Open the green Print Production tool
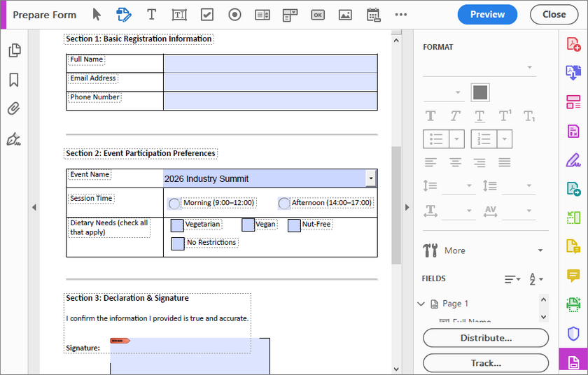Image resolution: width=588 pixels, height=375 pixels. 573,304
